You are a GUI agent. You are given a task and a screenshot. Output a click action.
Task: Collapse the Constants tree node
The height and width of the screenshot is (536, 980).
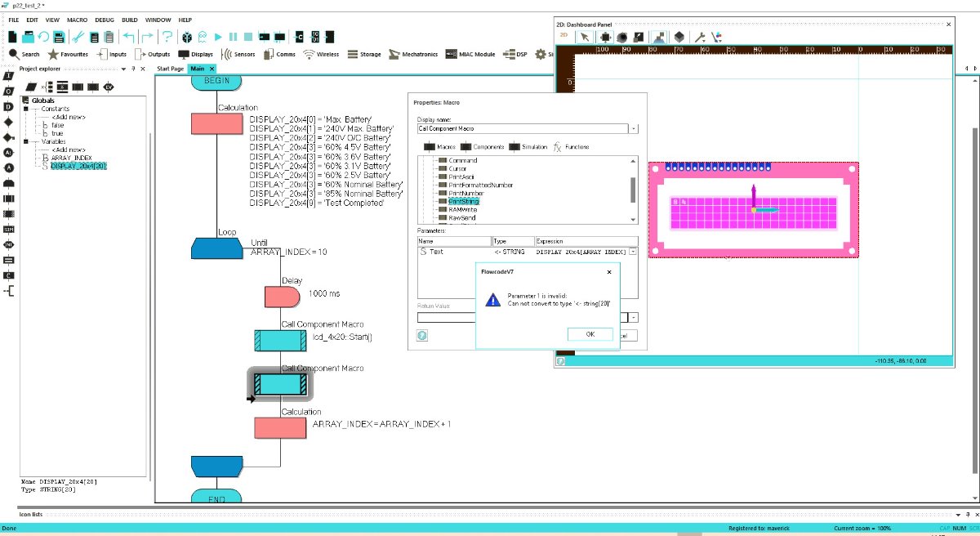tap(25, 109)
